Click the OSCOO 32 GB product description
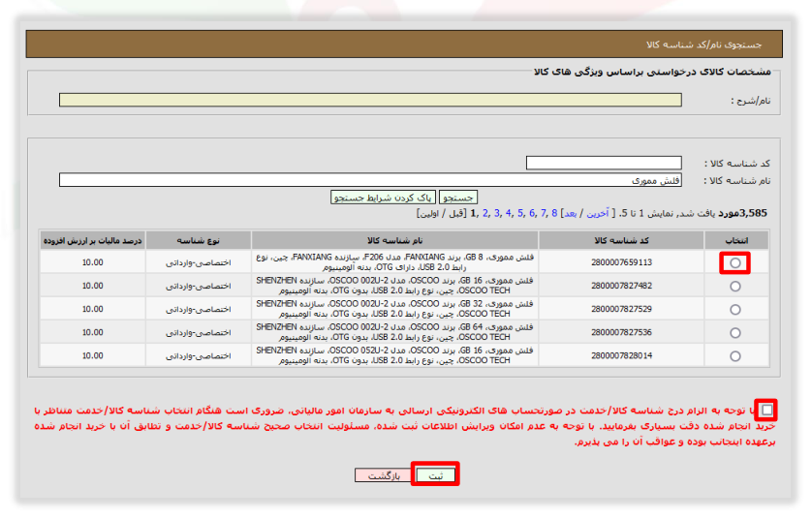This screenshot has width=812, height=519. 395,309
